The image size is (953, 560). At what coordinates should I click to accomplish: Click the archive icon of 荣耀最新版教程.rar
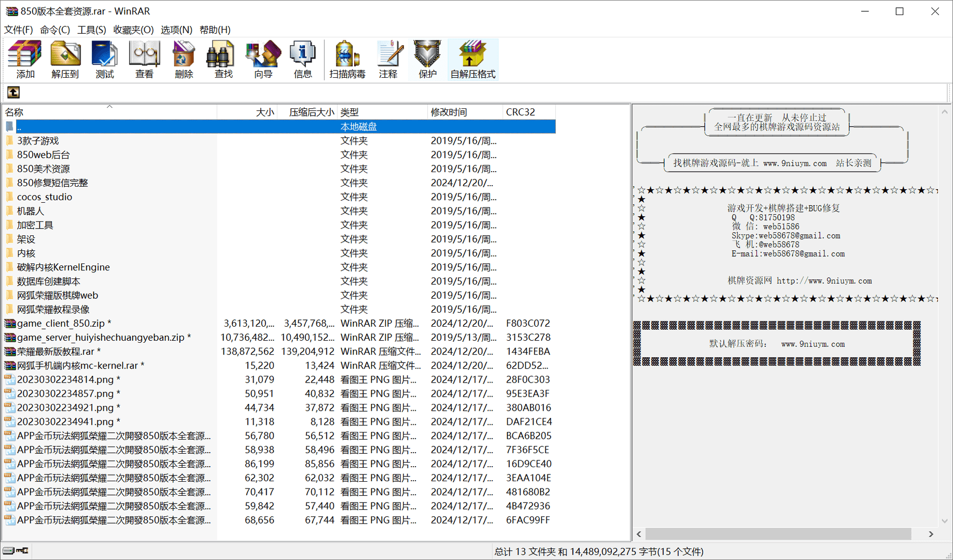10,351
